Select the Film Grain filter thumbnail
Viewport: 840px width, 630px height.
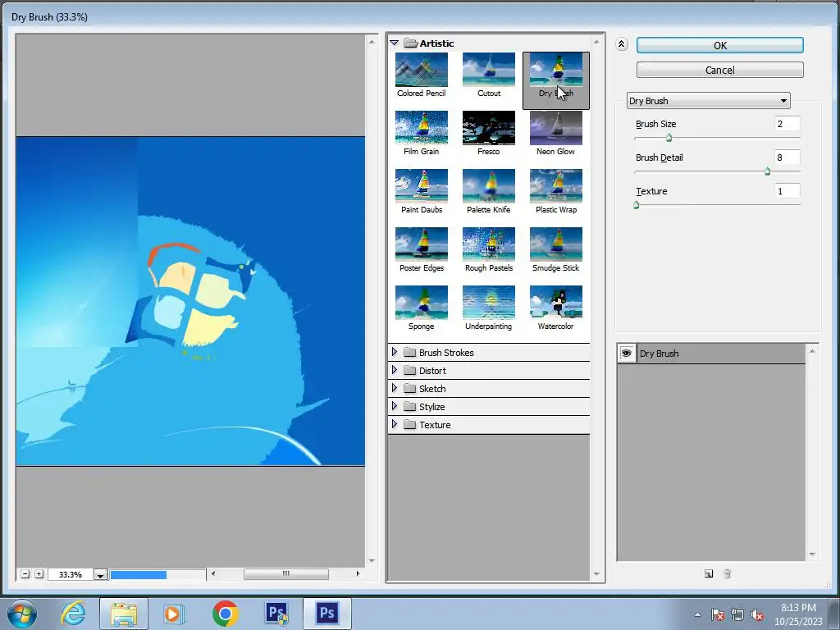coord(421,127)
